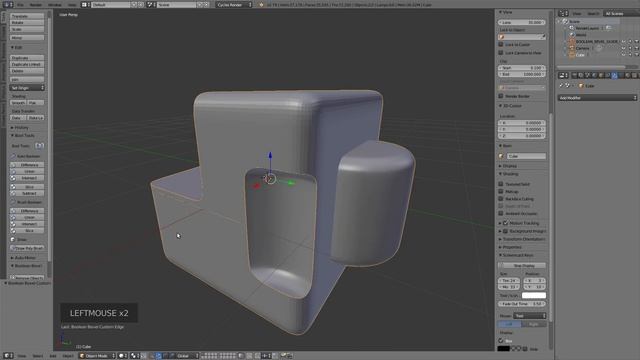Click the Bool Tools help icon
This screenshot has height=360, width=640.
click(x=39, y=146)
